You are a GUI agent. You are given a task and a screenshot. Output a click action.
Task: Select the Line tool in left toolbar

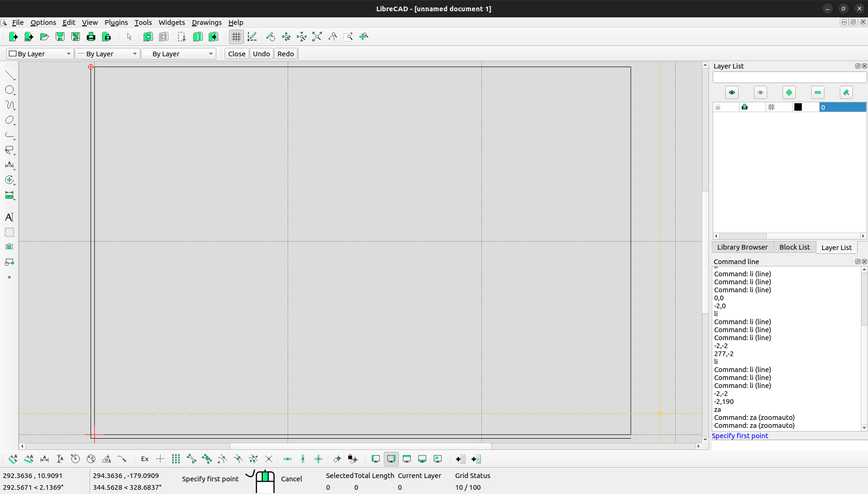(10, 75)
